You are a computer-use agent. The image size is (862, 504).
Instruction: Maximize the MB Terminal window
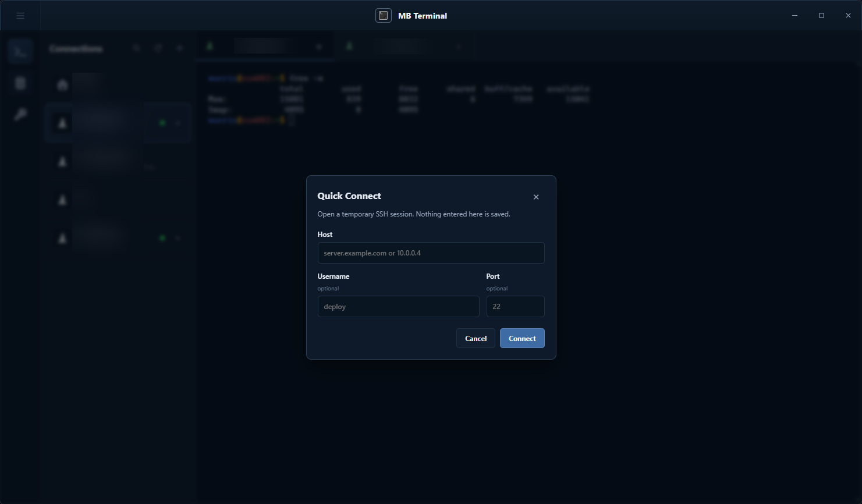[x=821, y=16]
